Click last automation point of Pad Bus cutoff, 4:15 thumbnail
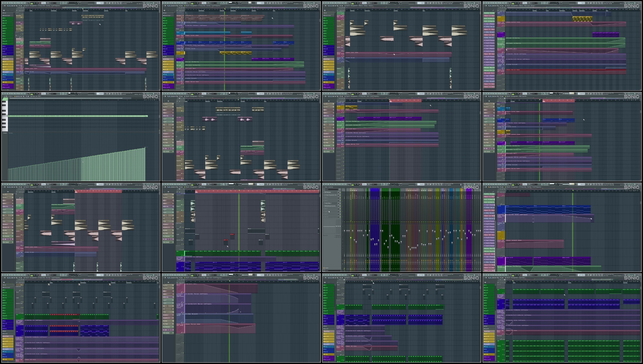 (591, 219)
